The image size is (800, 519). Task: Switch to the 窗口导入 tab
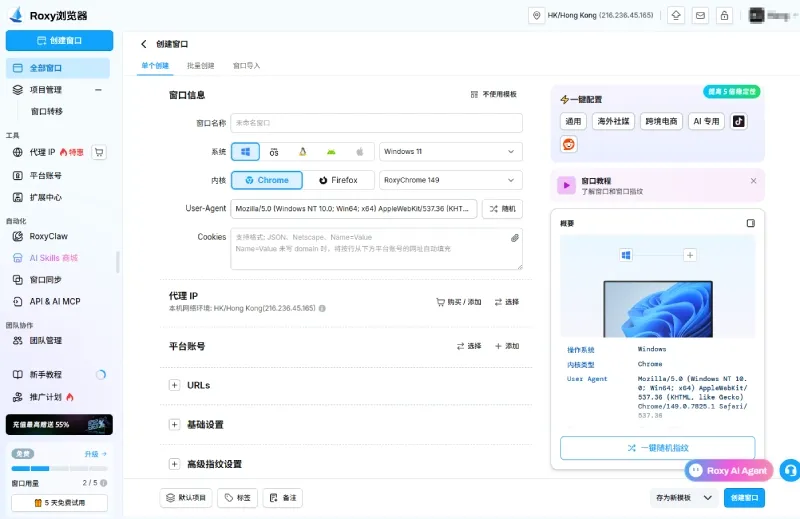pyautogui.click(x=246, y=66)
